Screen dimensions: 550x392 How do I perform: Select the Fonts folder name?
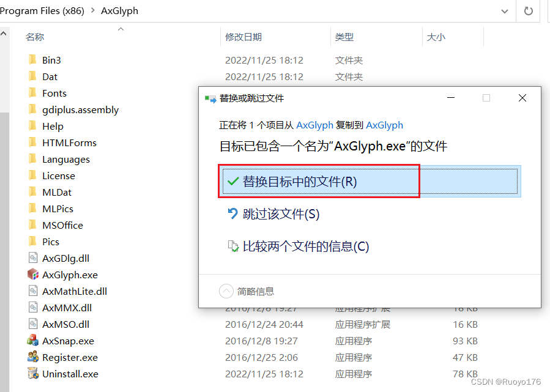click(54, 94)
